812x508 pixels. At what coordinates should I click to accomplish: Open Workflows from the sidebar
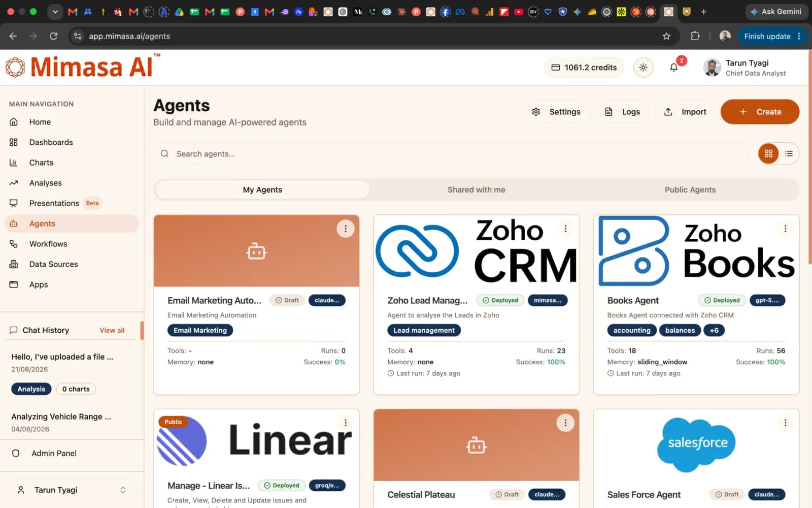pos(72,244)
